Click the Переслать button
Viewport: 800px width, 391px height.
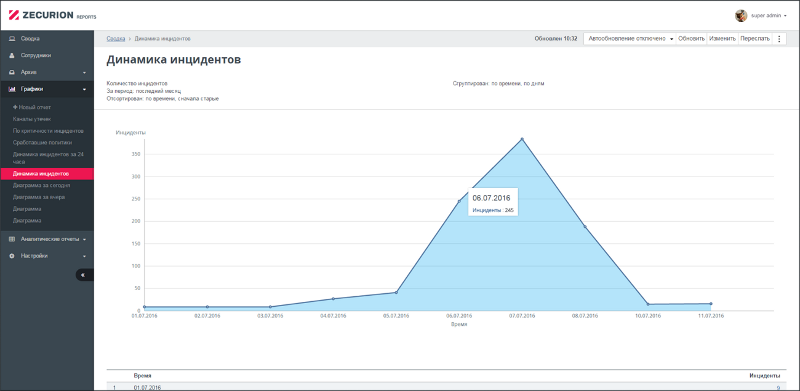click(755, 39)
